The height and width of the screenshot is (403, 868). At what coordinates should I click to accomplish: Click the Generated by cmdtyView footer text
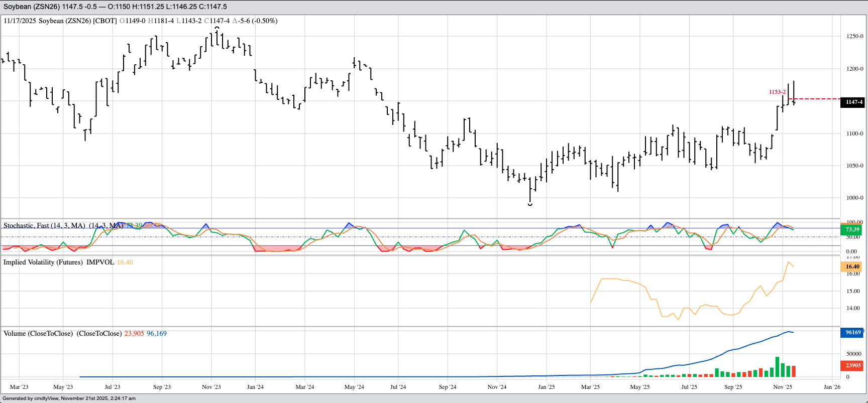[x=69, y=398]
